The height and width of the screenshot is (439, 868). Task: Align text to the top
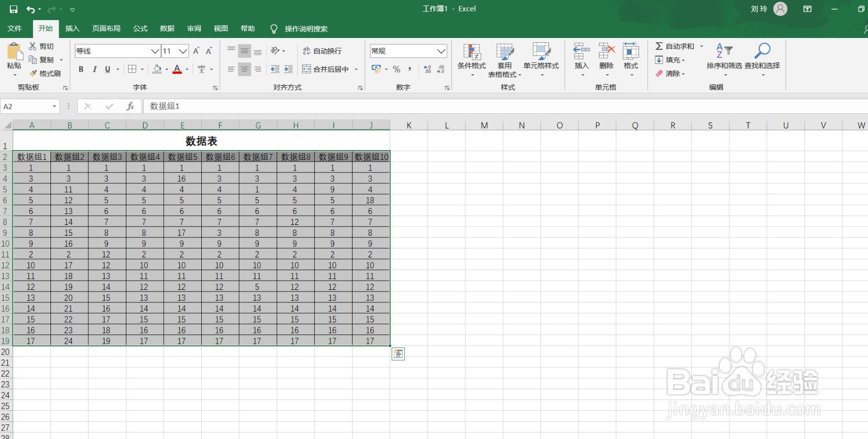[231, 51]
